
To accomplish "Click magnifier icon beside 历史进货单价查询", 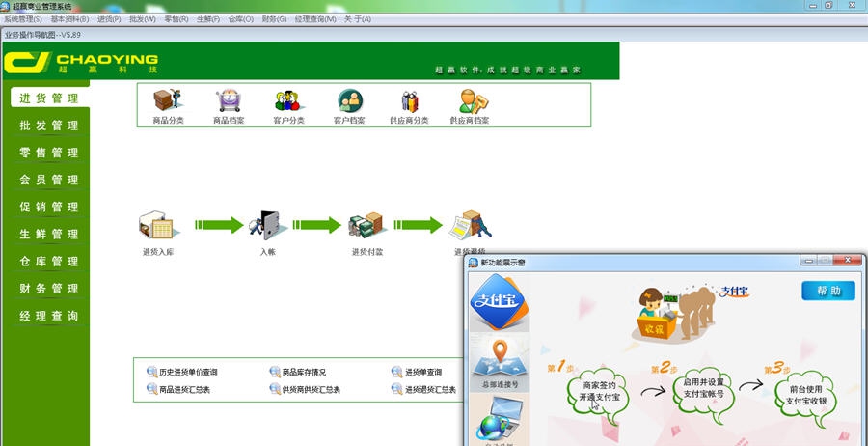I will 151,372.
